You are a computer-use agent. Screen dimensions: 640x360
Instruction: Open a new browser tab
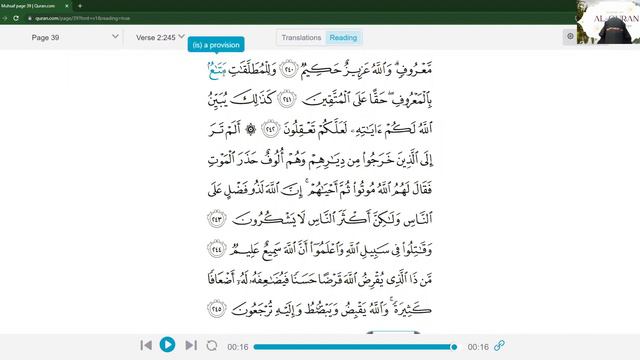click(80, 6)
